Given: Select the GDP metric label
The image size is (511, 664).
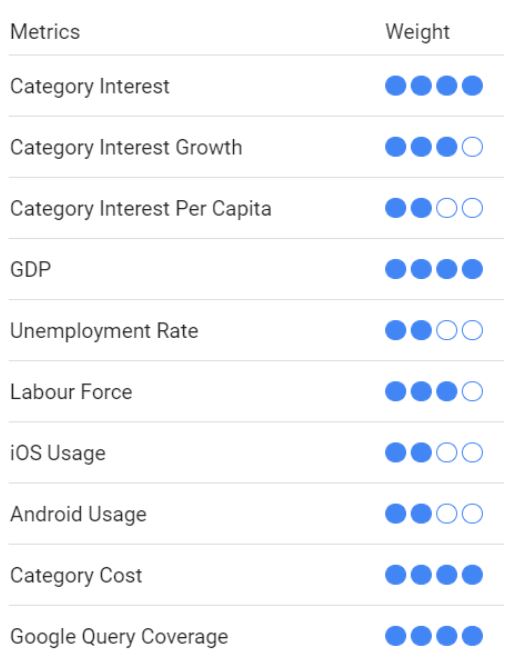Looking at the screenshot, I should click(x=30, y=270).
